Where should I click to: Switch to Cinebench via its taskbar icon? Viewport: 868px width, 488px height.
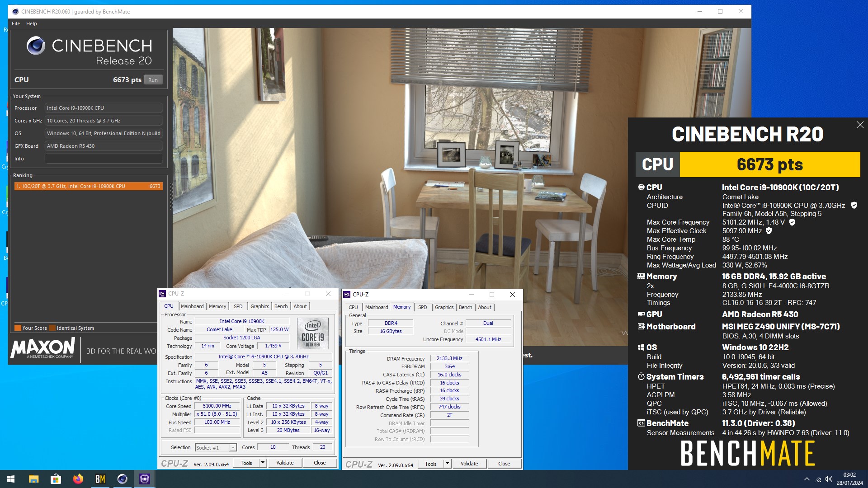click(122, 479)
